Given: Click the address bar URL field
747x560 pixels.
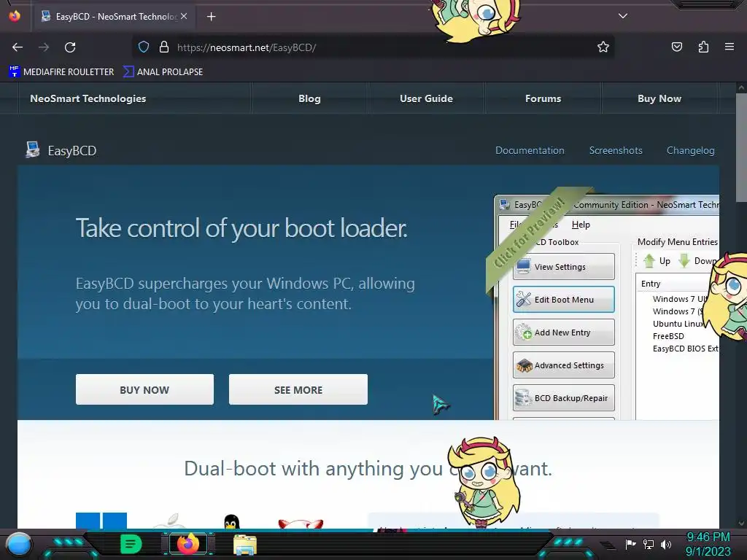Looking at the screenshot, I should (371, 47).
